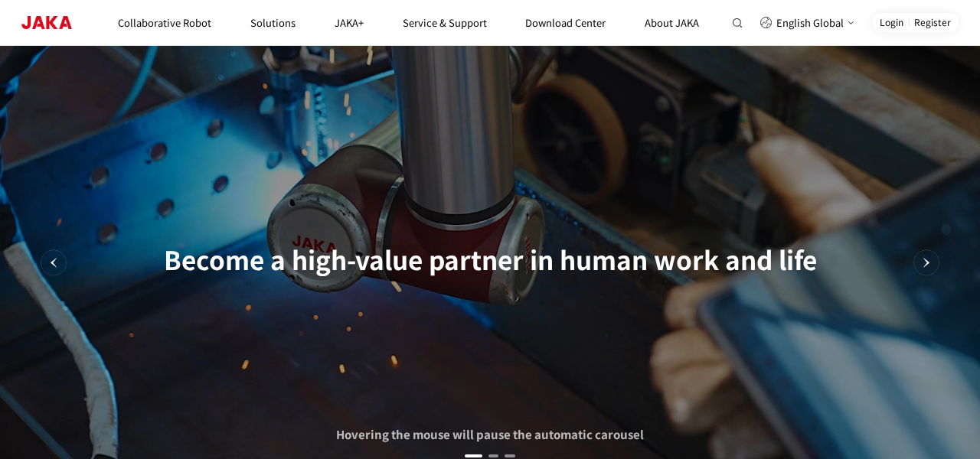Viewport: 980px width, 459px height.
Task: Click the hero headline about high-value partner
Action: (490, 261)
